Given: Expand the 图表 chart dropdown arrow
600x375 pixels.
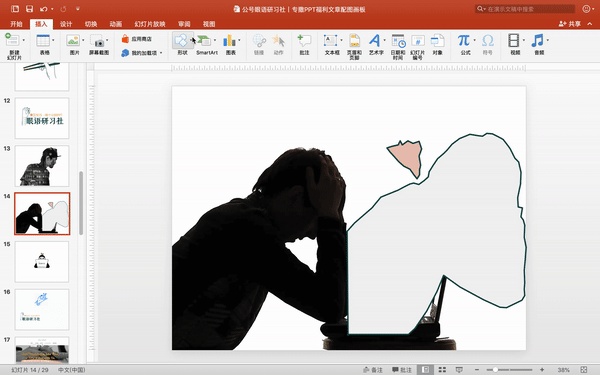Looking at the screenshot, I should [x=240, y=40].
